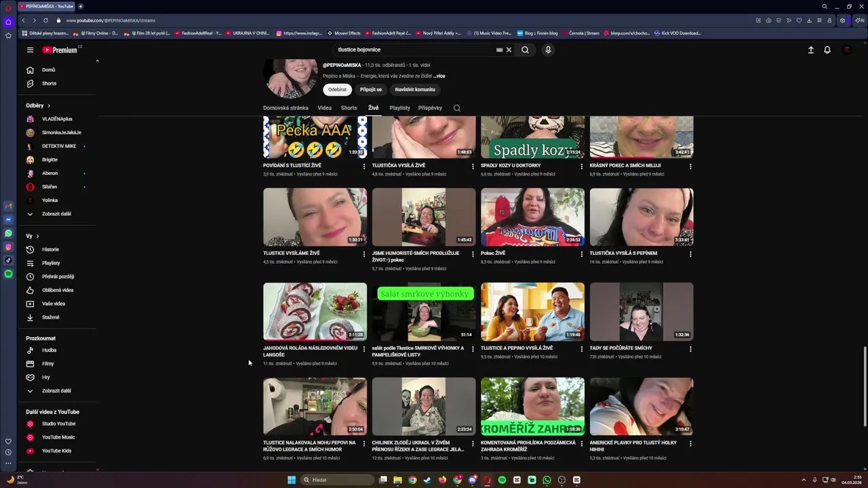Open options for TADY SE POČŮRÁTE SMÍCHY
868x488 pixels.
[x=690, y=349]
